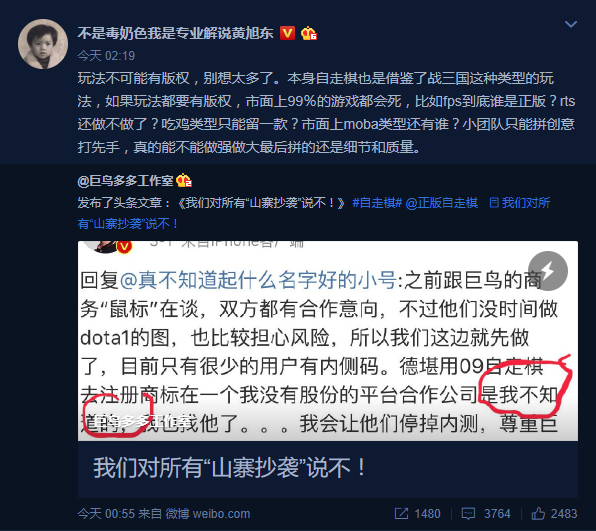Screen dimensions: 596x531
Task: Open 不是毒奶色我是专业解说黄旭东 profile name
Action: 175,33
